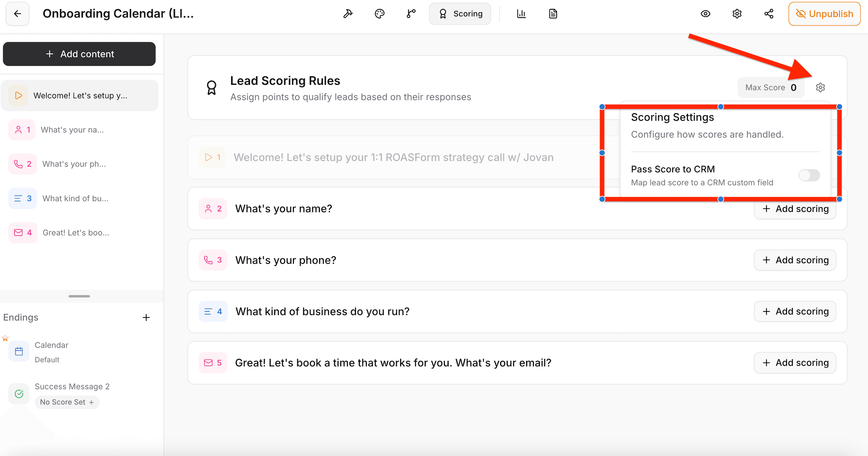Select the Welcome step in the sidebar
The height and width of the screenshot is (456, 868).
point(80,96)
